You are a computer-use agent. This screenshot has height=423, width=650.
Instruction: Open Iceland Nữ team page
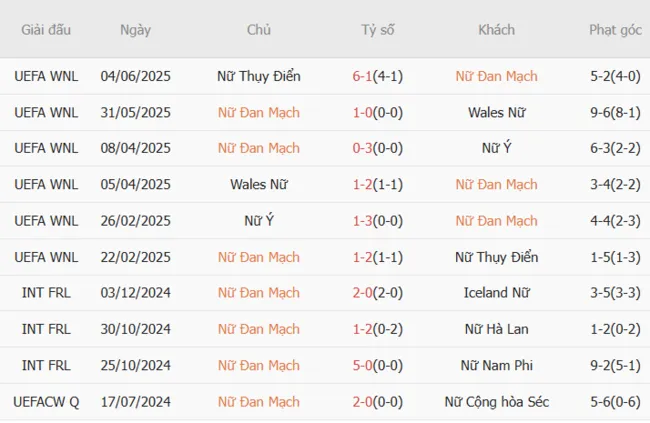(x=496, y=293)
